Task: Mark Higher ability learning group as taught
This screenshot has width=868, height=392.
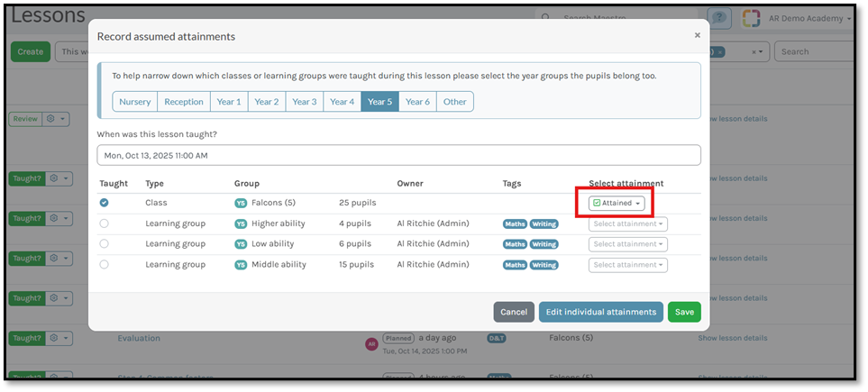Action: coord(105,223)
